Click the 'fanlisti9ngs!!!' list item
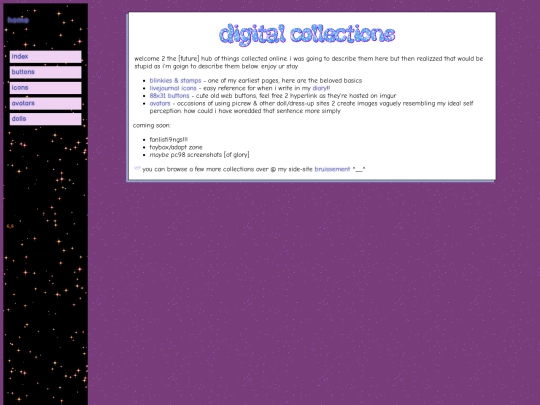The width and height of the screenshot is (540, 405). 169,139
